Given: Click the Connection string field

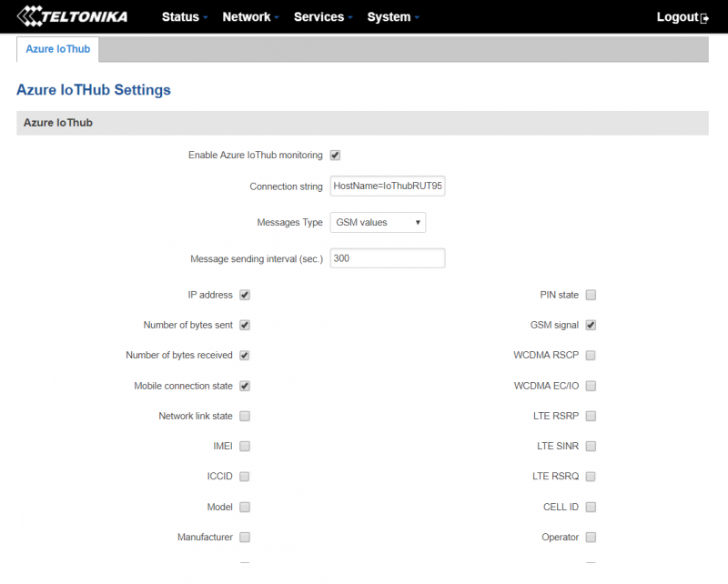Looking at the screenshot, I should tap(388, 186).
